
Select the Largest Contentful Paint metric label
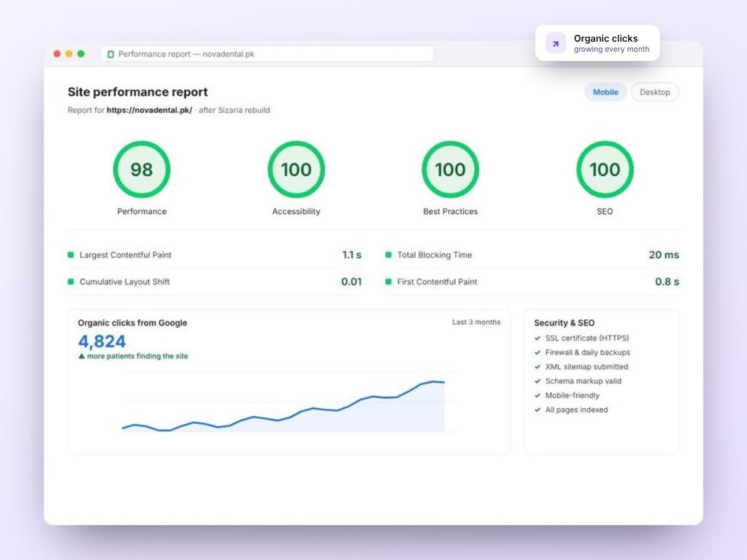pyautogui.click(x=125, y=255)
